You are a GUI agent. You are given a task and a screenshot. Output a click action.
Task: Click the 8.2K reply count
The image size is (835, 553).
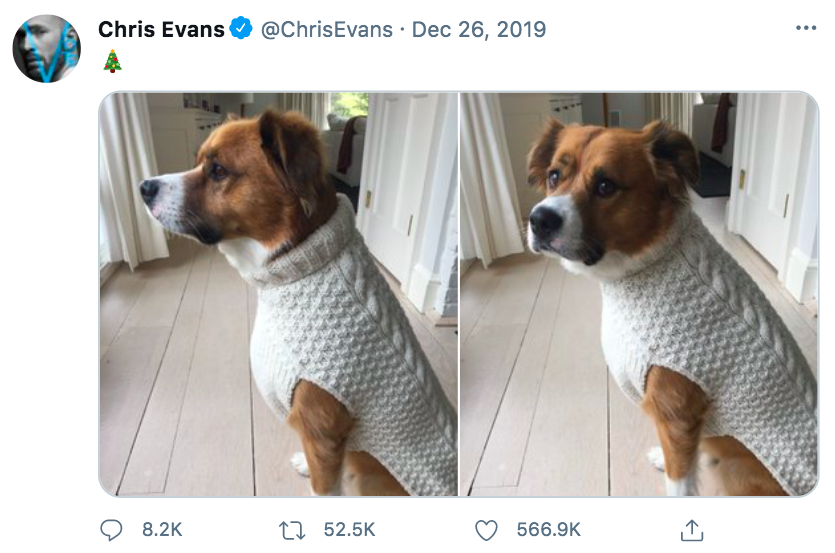pyautogui.click(x=161, y=529)
